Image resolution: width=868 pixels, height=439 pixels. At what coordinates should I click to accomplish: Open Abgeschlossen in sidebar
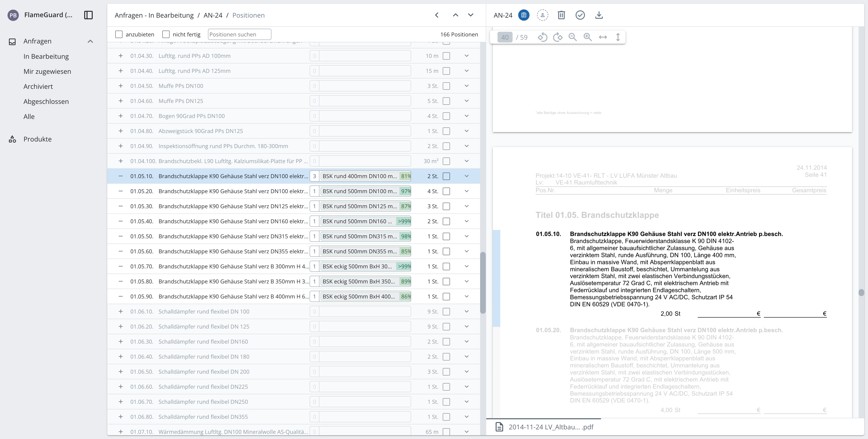pyautogui.click(x=46, y=101)
